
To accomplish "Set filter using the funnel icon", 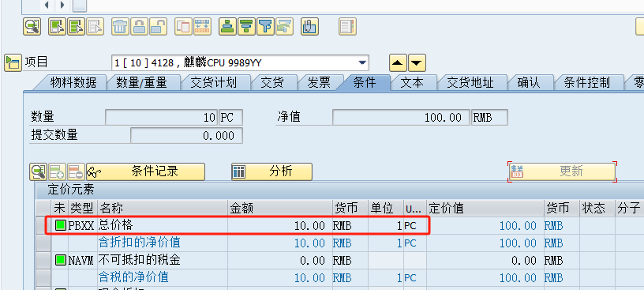I will [x=265, y=27].
